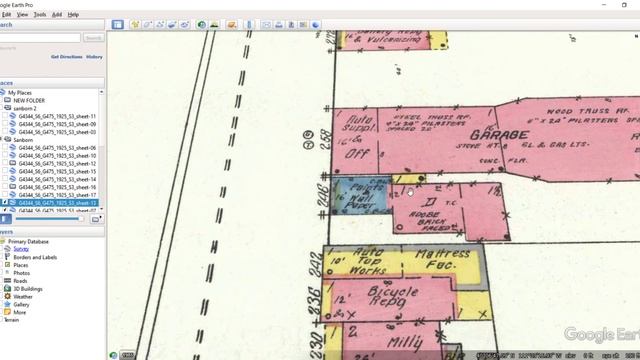Select the Photos layer row
Viewport: 640px width, 360px height.
tap(21, 273)
